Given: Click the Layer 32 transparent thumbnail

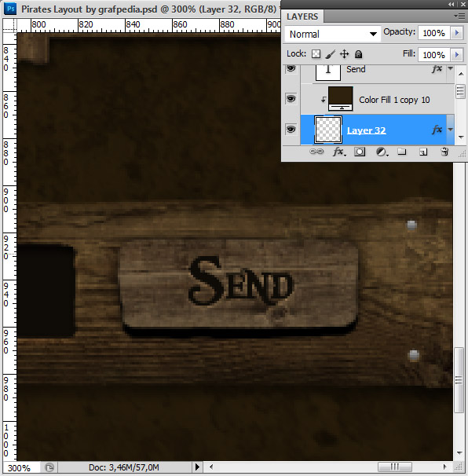Looking at the screenshot, I should pos(328,130).
